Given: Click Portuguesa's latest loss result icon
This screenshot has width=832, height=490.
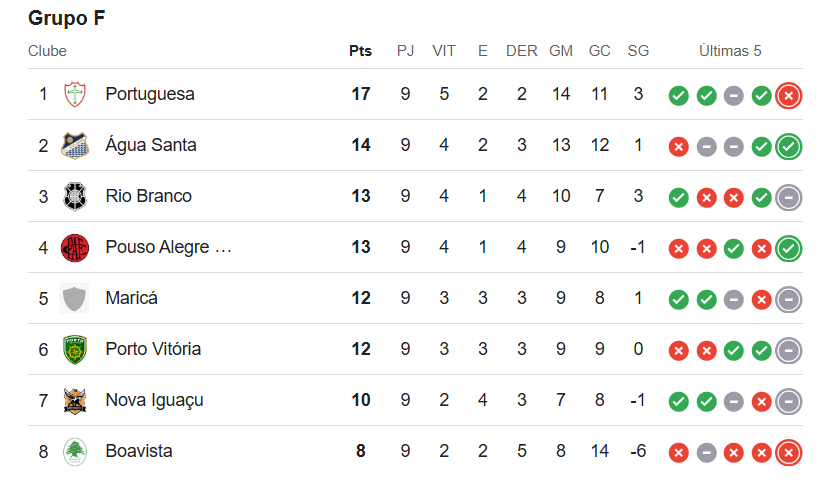Looking at the screenshot, I should [789, 96].
